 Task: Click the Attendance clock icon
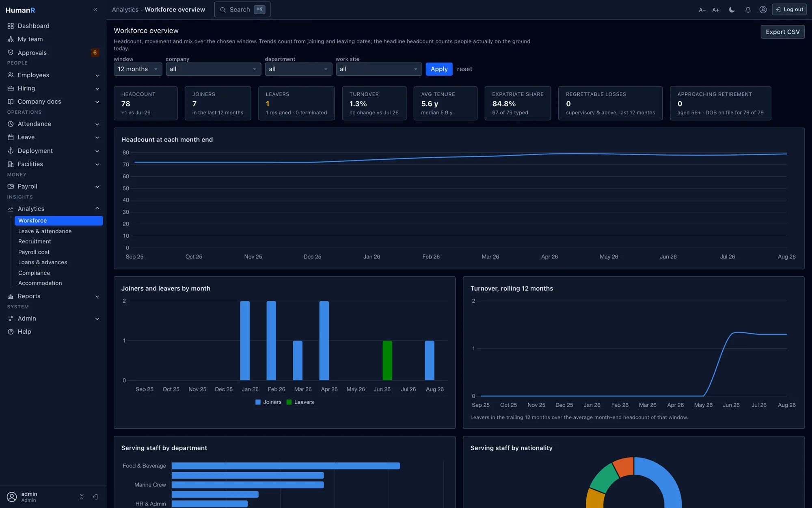pyautogui.click(x=11, y=124)
